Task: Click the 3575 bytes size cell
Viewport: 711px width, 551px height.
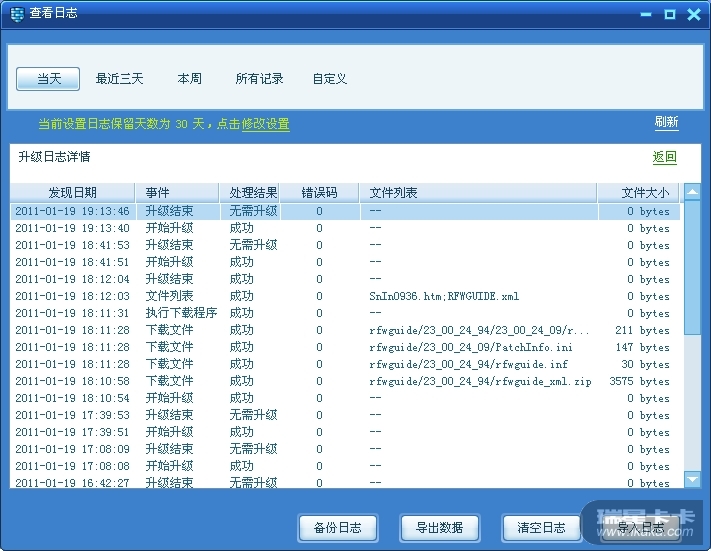Action: coord(639,381)
